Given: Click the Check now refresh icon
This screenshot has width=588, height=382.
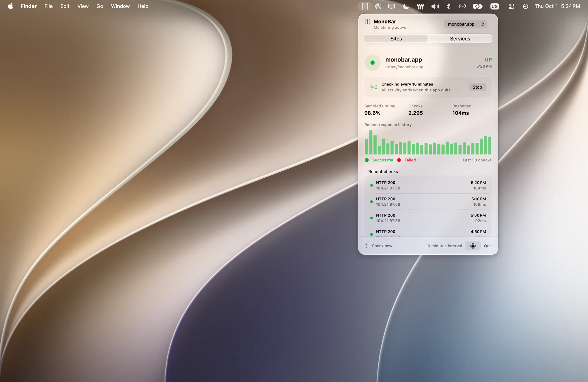Looking at the screenshot, I should [366, 246].
